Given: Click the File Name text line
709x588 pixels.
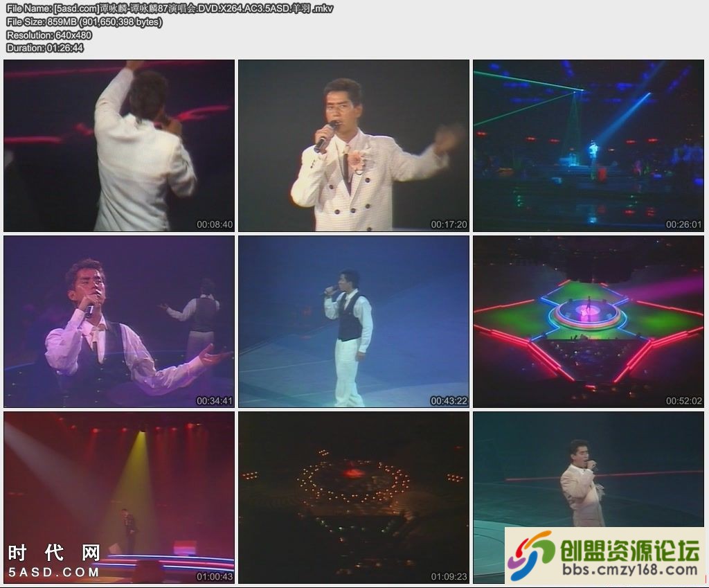Looking at the screenshot, I should click(170, 8).
